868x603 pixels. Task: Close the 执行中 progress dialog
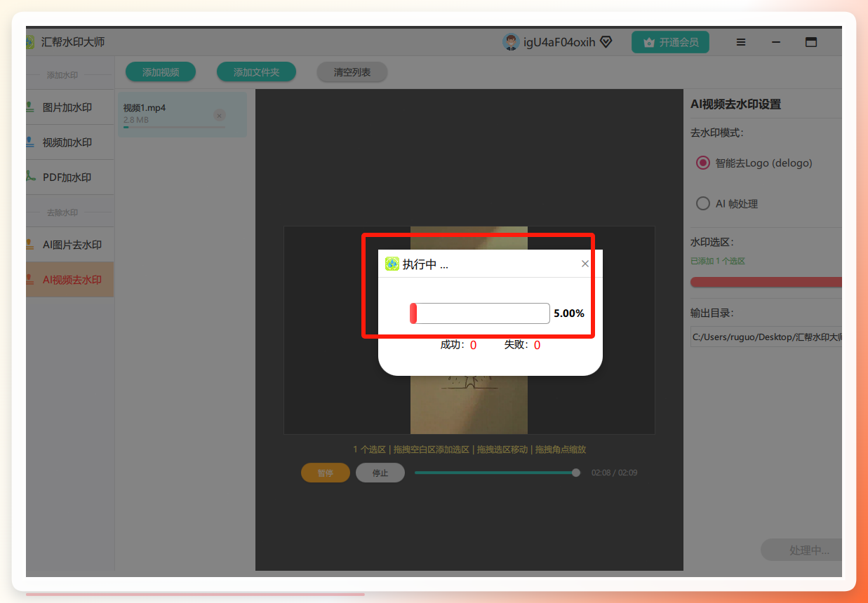click(x=585, y=264)
